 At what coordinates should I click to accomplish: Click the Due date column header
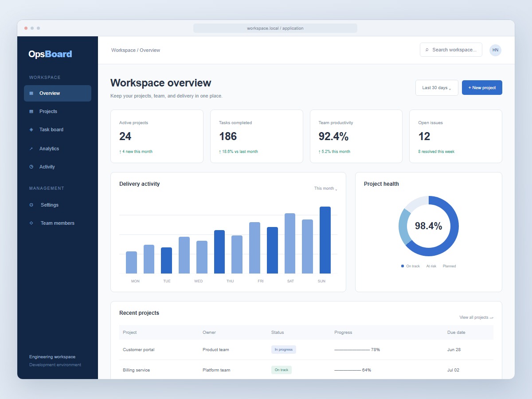[456, 332]
